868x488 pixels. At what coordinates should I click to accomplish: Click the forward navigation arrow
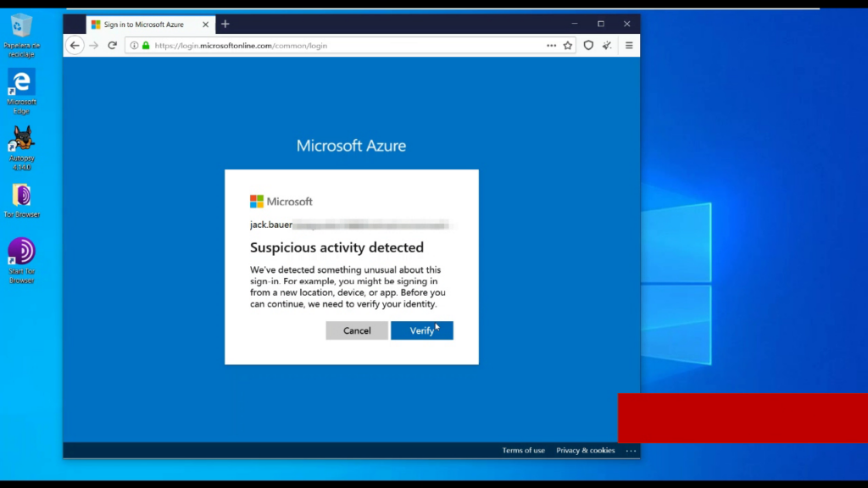(93, 46)
